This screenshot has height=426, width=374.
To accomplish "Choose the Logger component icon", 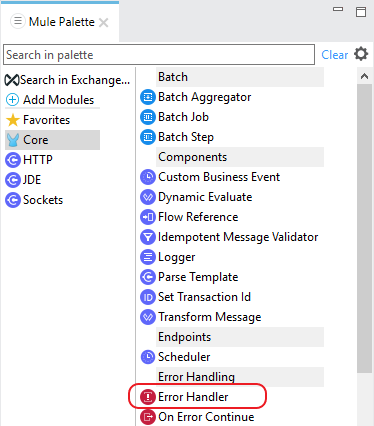I will [x=147, y=257].
